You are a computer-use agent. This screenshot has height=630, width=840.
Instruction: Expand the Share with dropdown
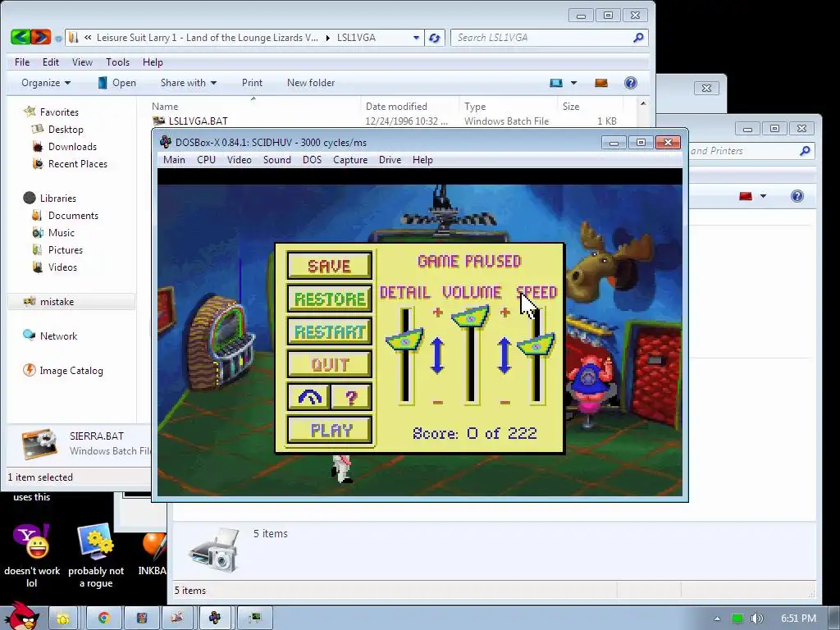coord(189,83)
